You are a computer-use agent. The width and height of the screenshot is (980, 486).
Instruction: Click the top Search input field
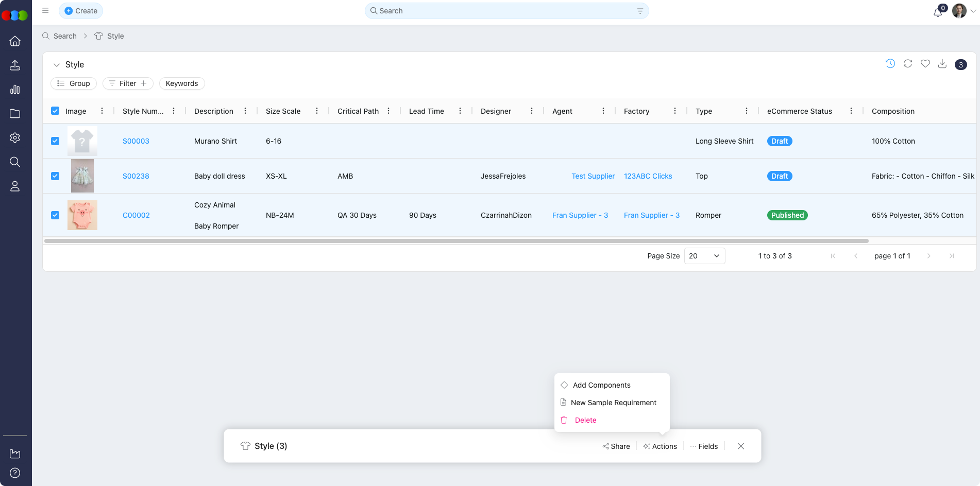point(505,11)
